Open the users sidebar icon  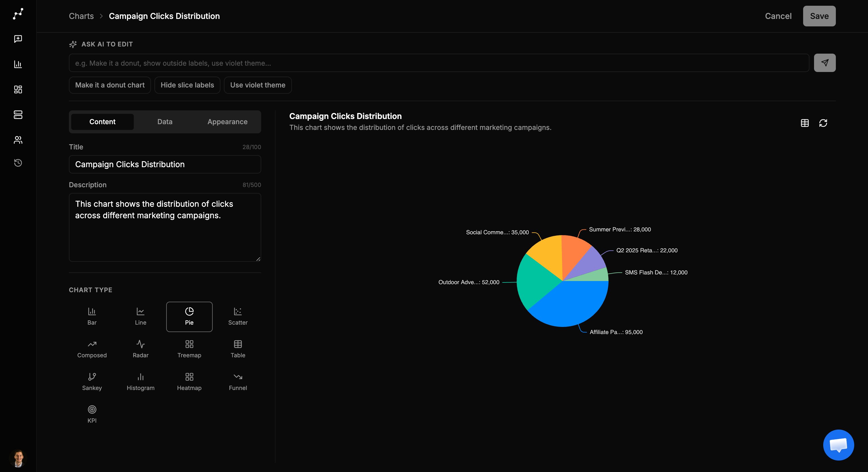point(18,140)
